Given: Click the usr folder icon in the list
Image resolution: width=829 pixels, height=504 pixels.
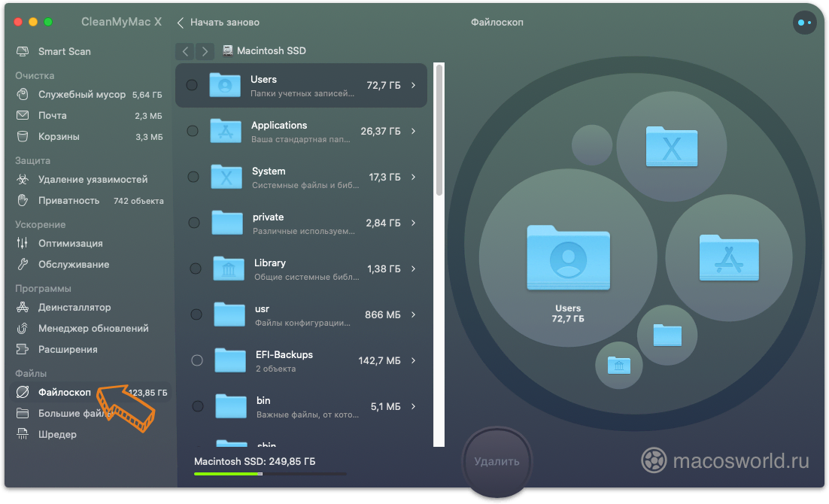Looking at the screenshot, I should pyautogui.click(x=229, y=314).
